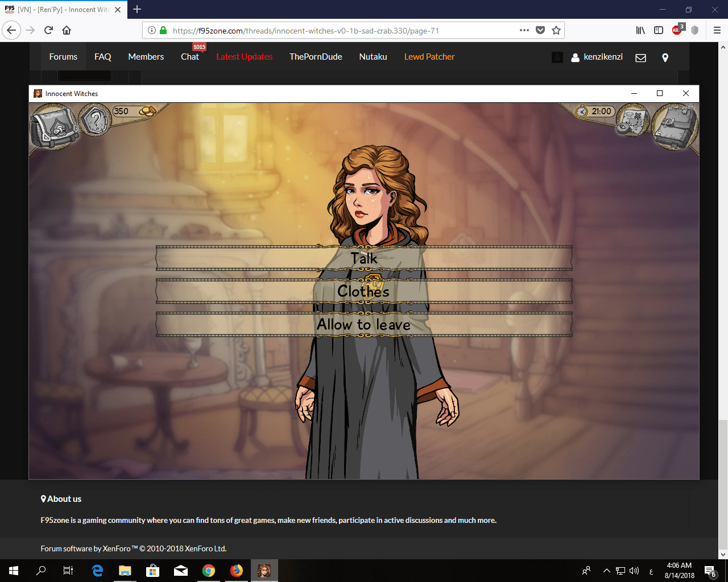Click the Lewd Patcher link

point(429,57)
